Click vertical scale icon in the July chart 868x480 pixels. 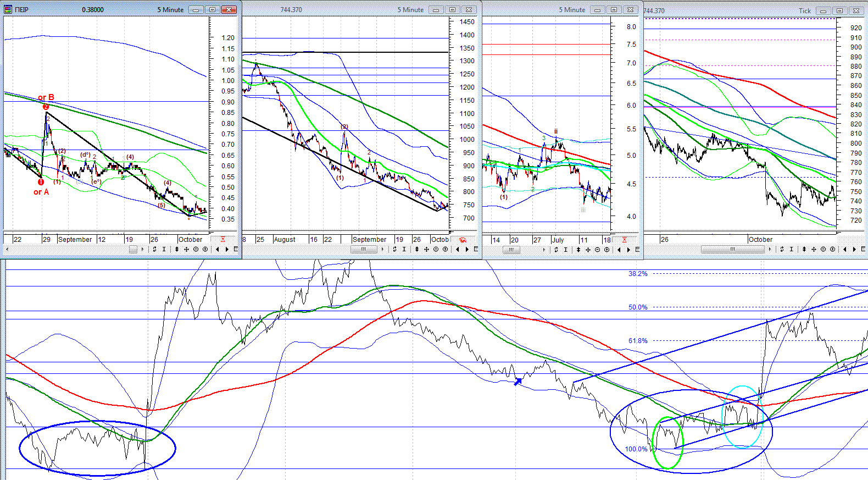point(578,249)
